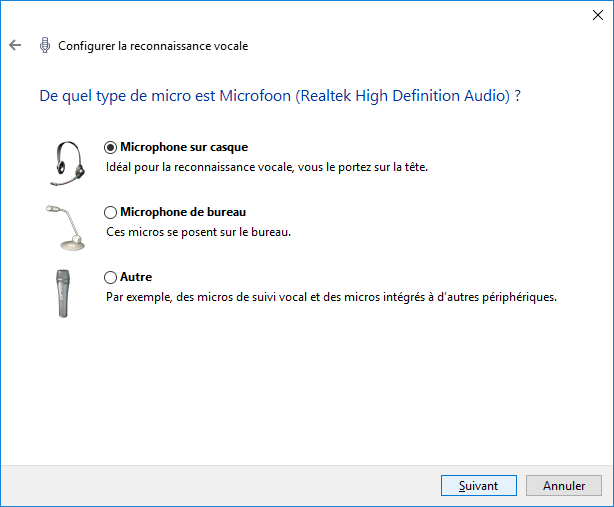The width and height of the screenshot is (614, 507).
Task: Click the bold label Microphone sur casque
Action: (184, 147)
